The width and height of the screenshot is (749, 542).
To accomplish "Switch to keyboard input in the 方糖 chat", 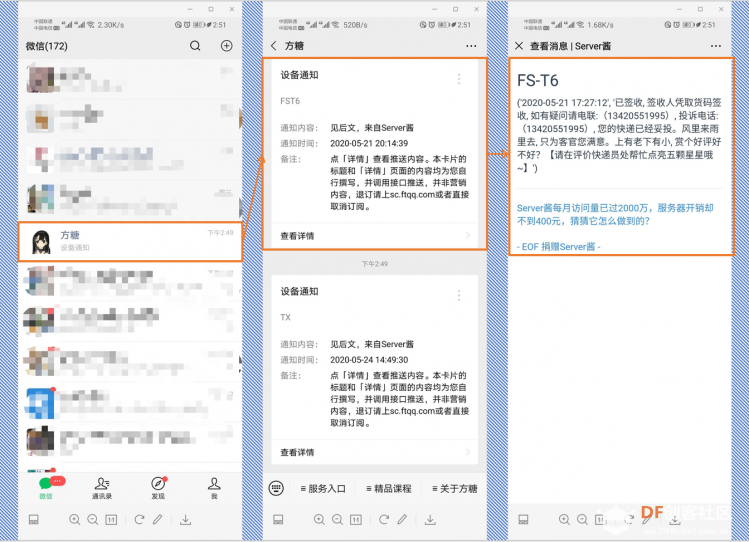I will (276, 488).
